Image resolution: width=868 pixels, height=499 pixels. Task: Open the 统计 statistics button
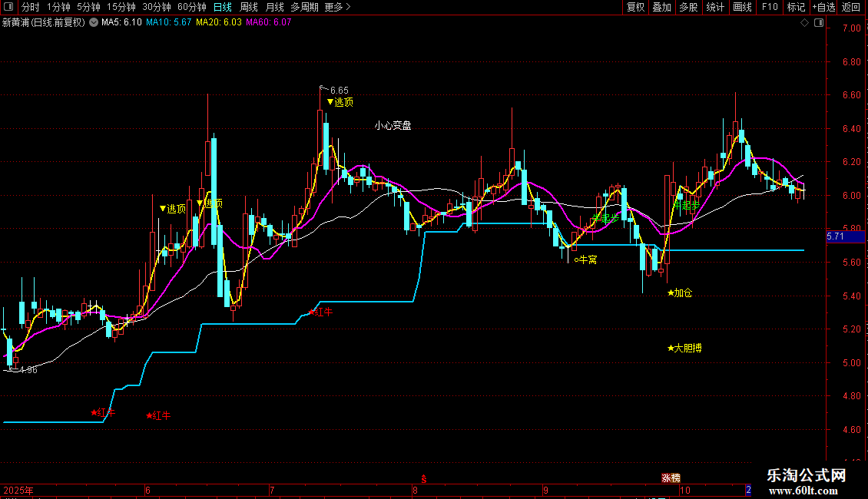click(714, 7)
